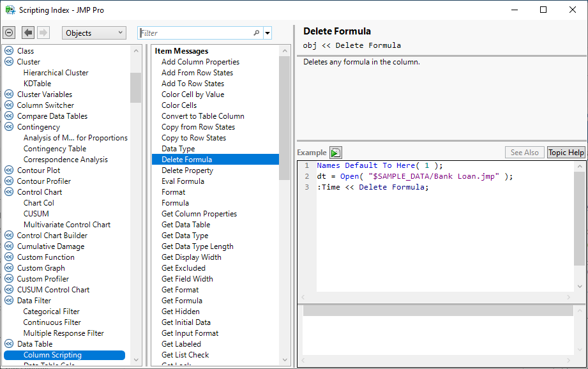Select the Delete Formula message
This screenshot has height=369, width=588.
[215, 160]
